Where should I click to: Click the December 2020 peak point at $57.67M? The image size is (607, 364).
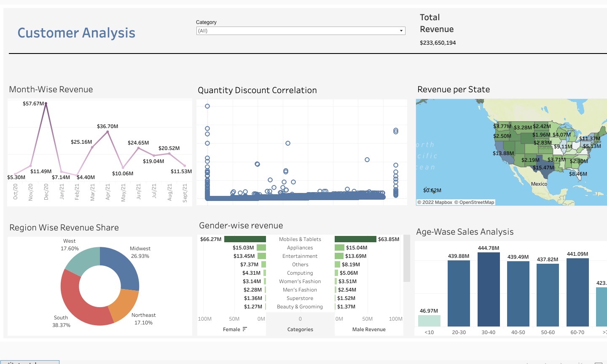(x=46, y=103)
